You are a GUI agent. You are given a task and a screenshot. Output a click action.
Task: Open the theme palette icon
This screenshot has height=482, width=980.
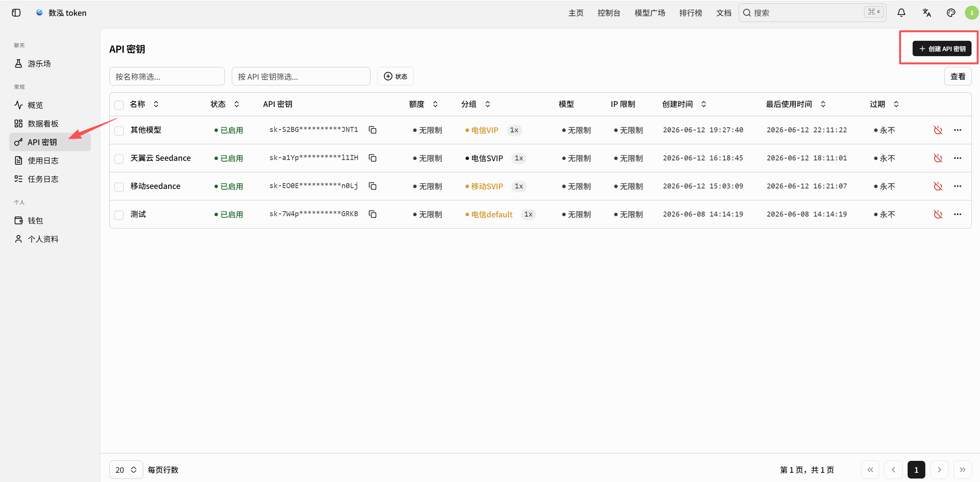[x=951, y=13]
